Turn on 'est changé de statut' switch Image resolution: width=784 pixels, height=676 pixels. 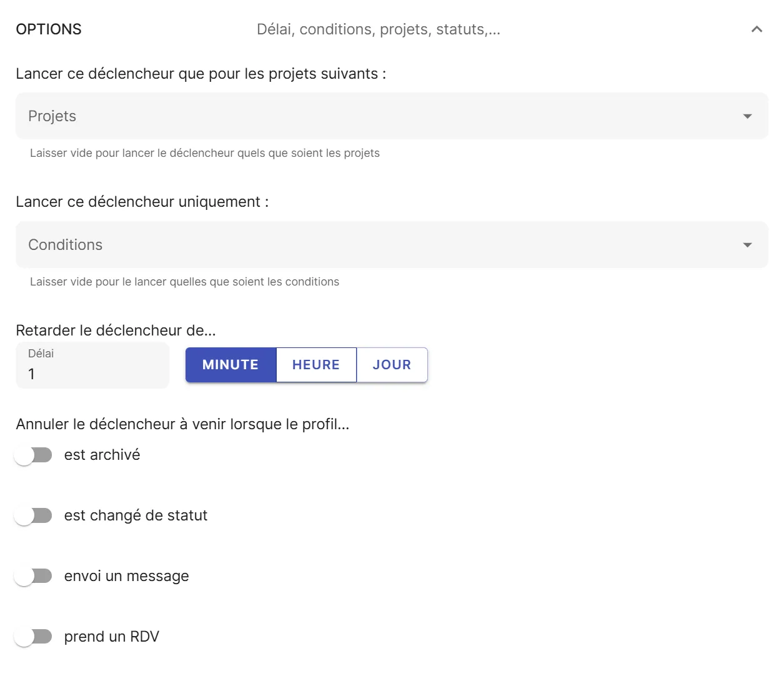coord(33,515)
